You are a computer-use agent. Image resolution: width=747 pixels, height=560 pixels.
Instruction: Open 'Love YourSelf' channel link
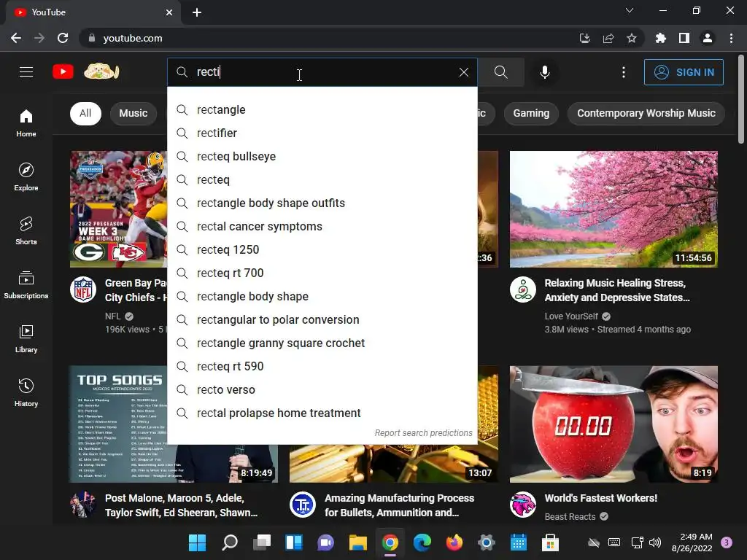click(571, 316)
